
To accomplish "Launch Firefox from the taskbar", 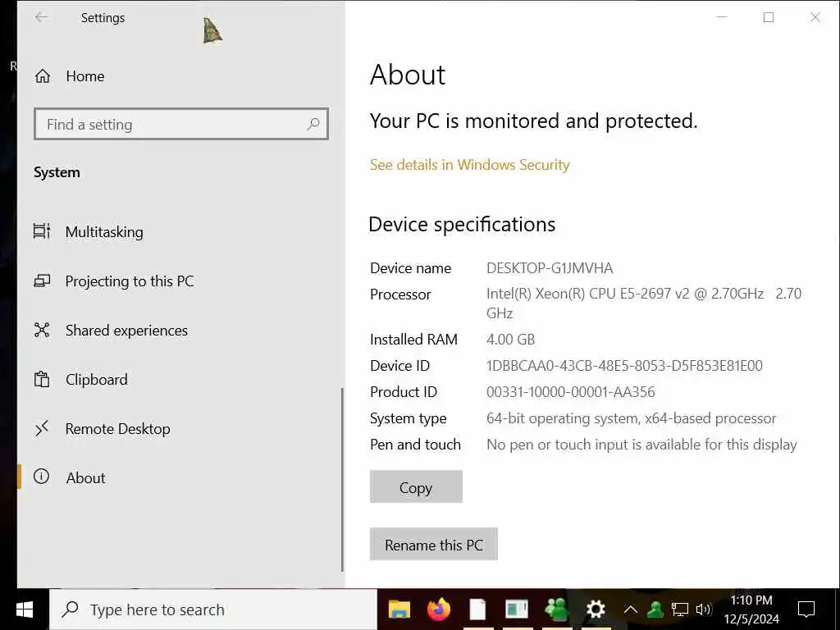I will click(439, 609).
